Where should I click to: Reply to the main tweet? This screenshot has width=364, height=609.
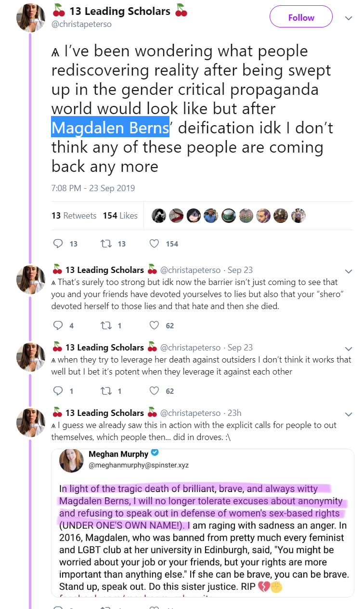58,244
